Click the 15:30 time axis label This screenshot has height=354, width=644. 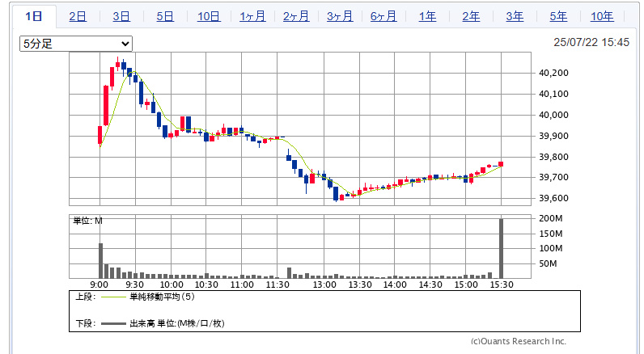click(x=501, y=284)
